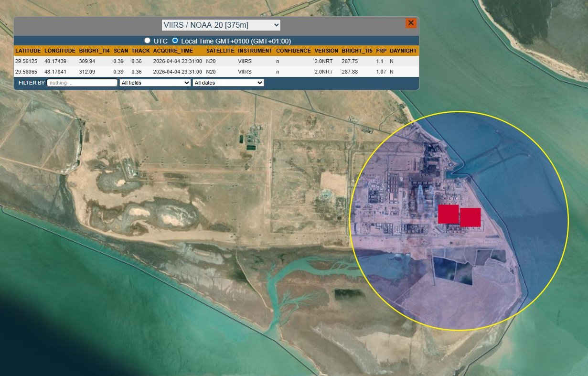588x376 pixels.
Task: Sort by VERSION column header
Action: (326, 51)
